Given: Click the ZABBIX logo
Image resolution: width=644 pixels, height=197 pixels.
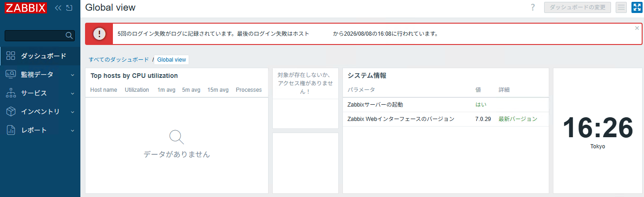Looking at the screenshot, I should click(x=26, y=8).
